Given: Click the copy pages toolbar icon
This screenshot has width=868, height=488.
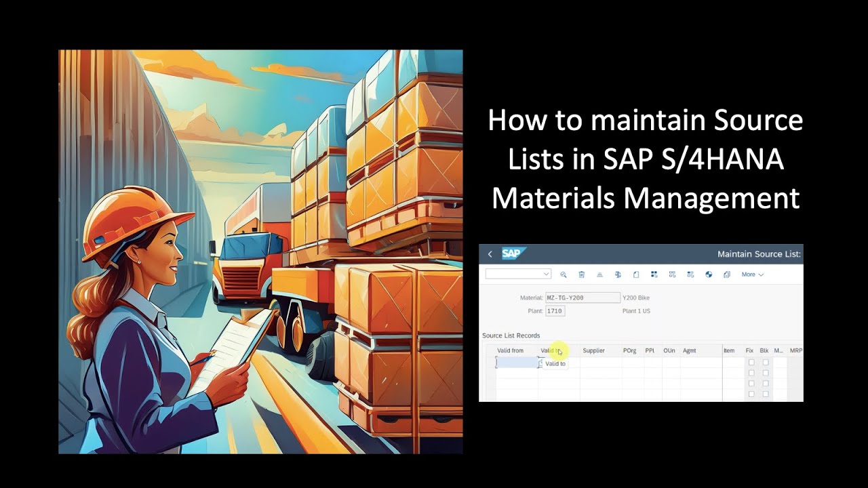Looking at the screenshot, I should [x=726, y=274].
